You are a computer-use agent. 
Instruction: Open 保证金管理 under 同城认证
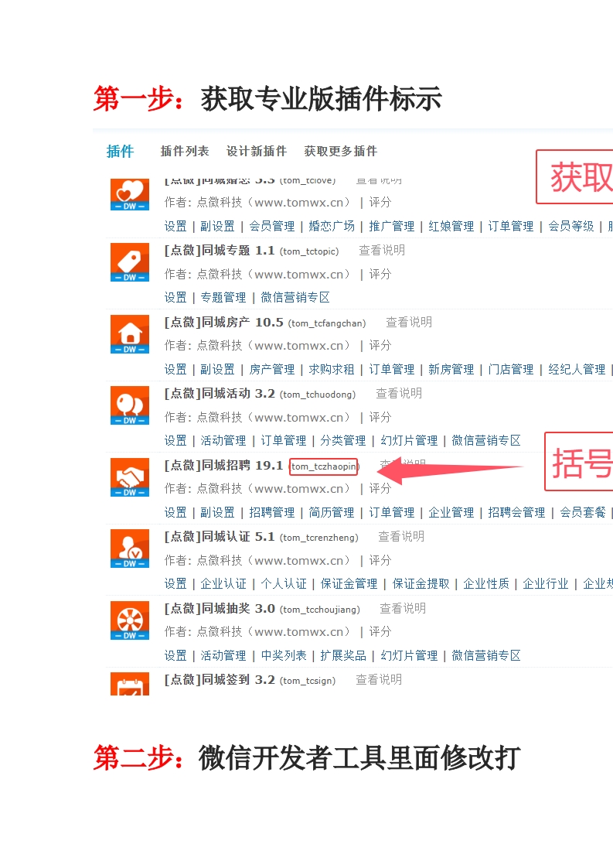click(349, 583)
